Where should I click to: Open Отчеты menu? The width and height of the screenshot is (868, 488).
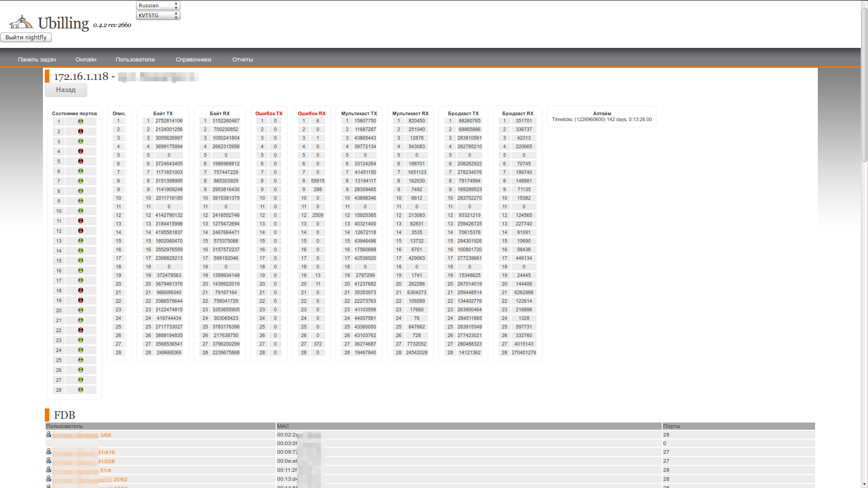[242, 60]
